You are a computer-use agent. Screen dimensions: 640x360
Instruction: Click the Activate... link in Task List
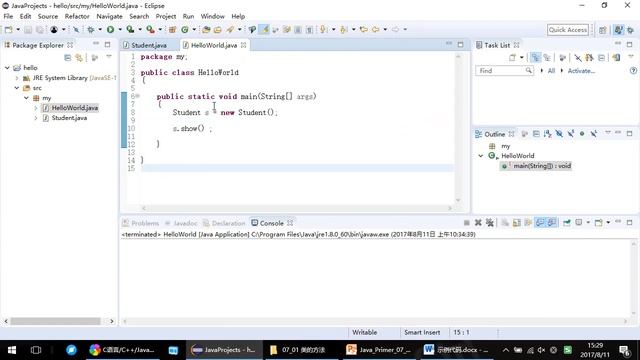click(581, 71)
